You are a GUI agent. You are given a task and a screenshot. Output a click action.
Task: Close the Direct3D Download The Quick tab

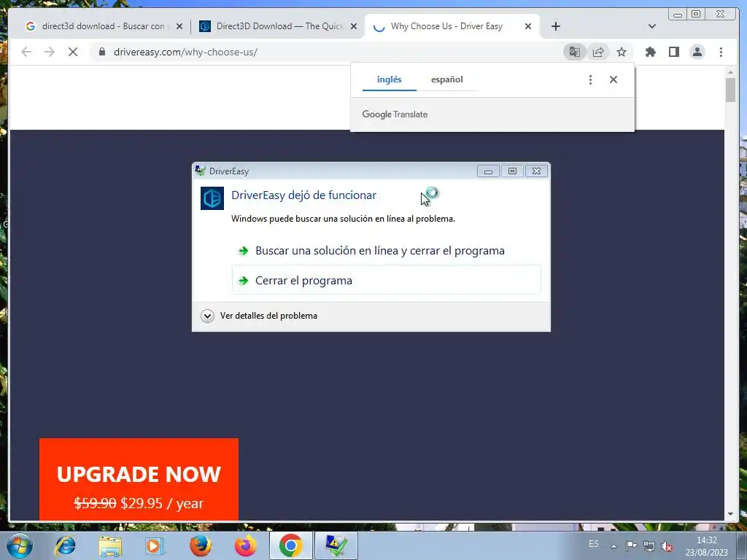click(x=354, y=26)
